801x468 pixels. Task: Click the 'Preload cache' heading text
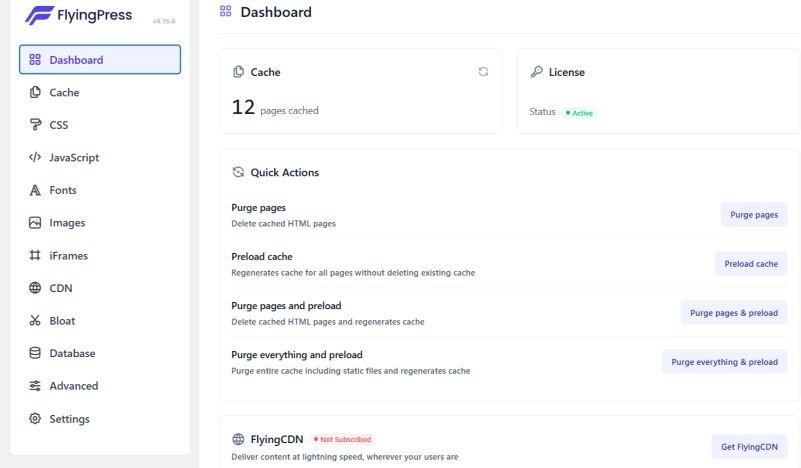262,256
